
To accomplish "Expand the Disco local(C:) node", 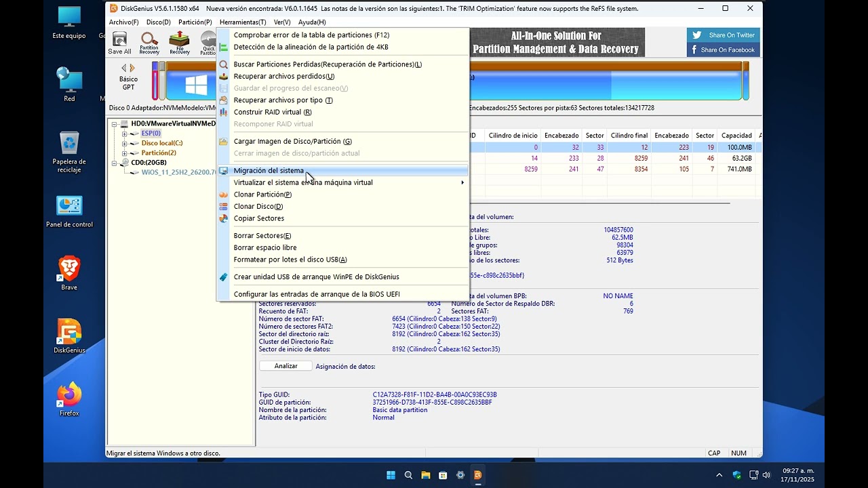I will [125, 144].
